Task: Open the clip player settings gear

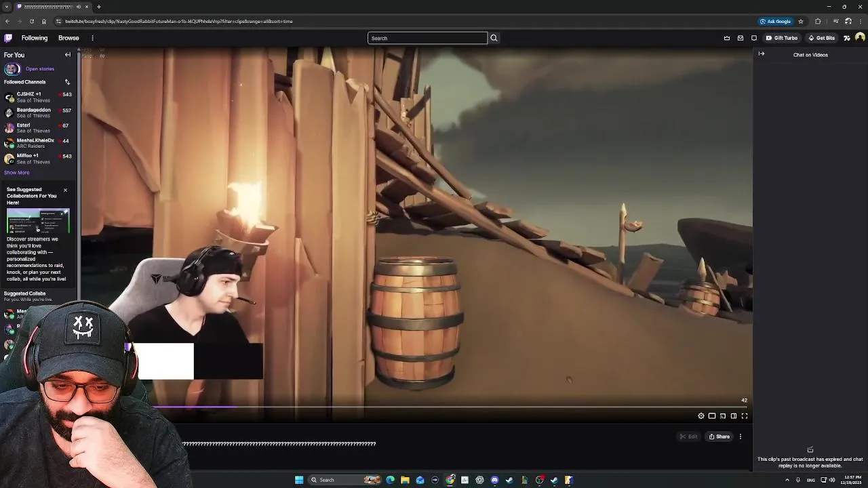Action: point(701,416)
